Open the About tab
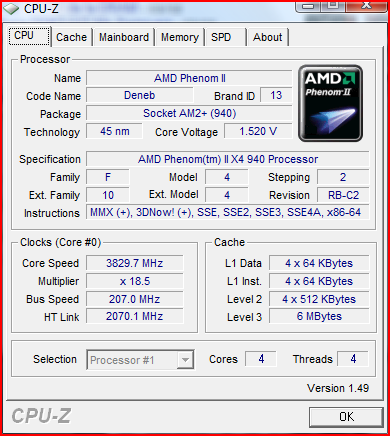The height and width of the screenshot is (436, 390). [267, 37]
